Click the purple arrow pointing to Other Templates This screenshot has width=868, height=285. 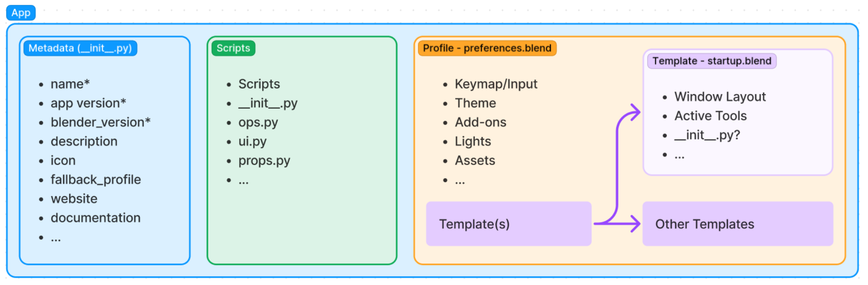coord(631,224)
